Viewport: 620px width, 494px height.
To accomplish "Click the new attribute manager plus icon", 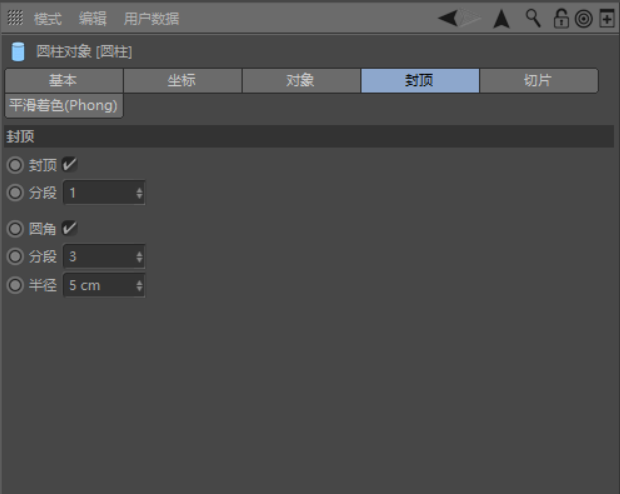I will [x=606, y=18].
